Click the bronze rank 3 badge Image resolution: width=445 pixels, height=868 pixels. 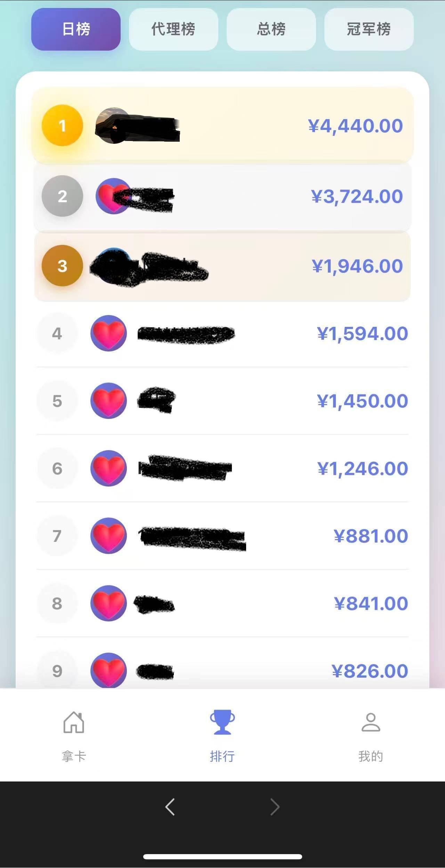[x=62, y=266]
